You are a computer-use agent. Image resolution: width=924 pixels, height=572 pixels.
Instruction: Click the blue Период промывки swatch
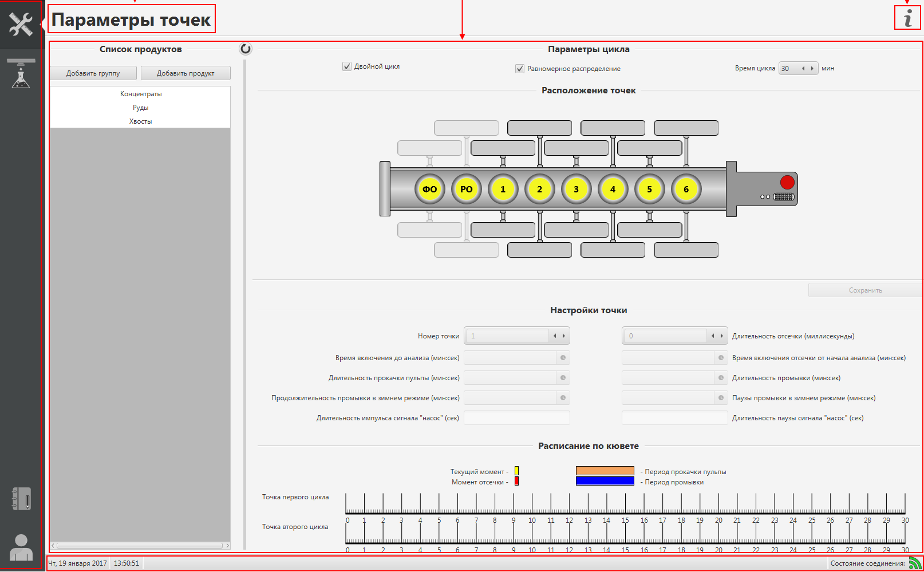[x=605, y=481]
